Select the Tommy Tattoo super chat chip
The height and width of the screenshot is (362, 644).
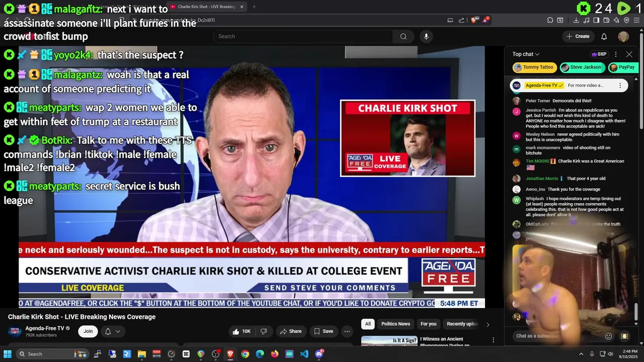point(534,67)
